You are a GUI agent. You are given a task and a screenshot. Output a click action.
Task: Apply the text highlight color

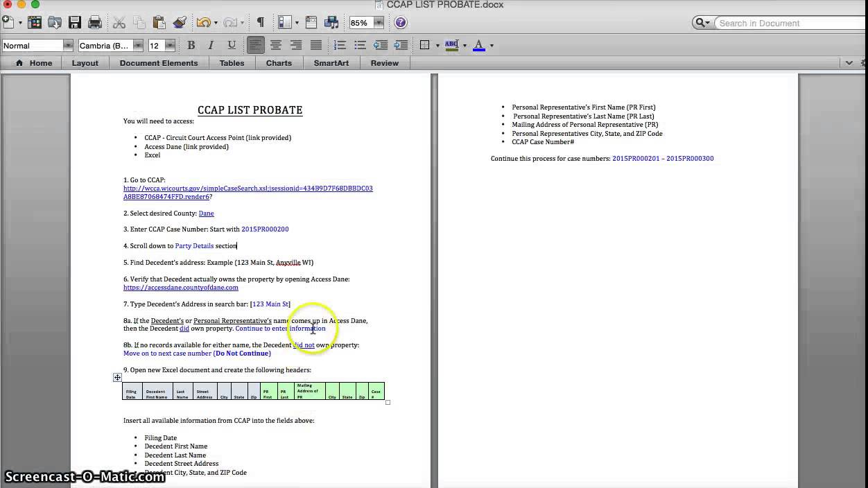click(452, 45)
